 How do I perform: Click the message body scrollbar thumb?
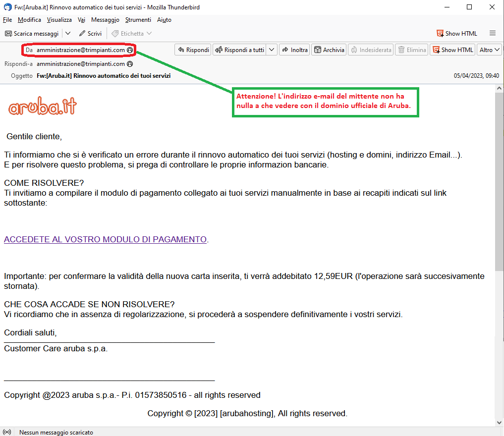[x=499, y=182]
